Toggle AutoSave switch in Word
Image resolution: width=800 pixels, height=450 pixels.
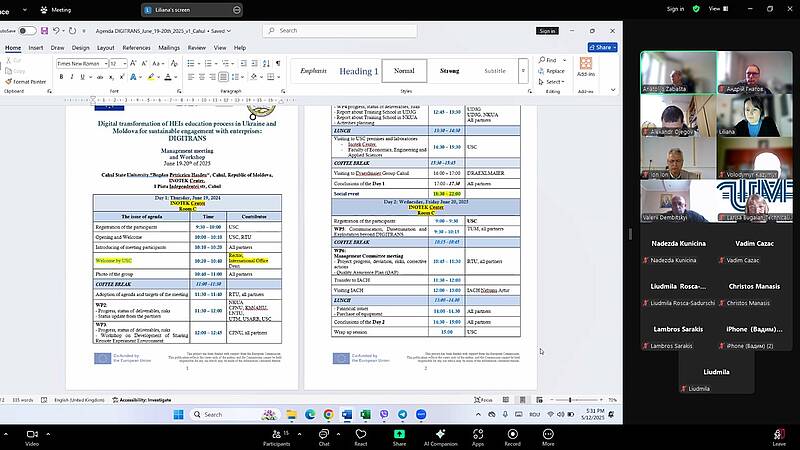click(28, 31)
